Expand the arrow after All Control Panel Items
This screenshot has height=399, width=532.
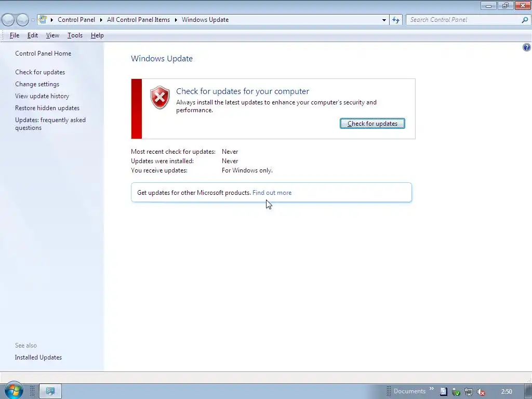(176, 20)
